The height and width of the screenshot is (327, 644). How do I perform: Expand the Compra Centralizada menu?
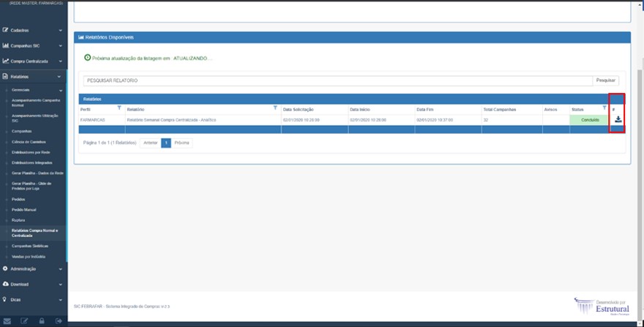[x=32, y=61]
